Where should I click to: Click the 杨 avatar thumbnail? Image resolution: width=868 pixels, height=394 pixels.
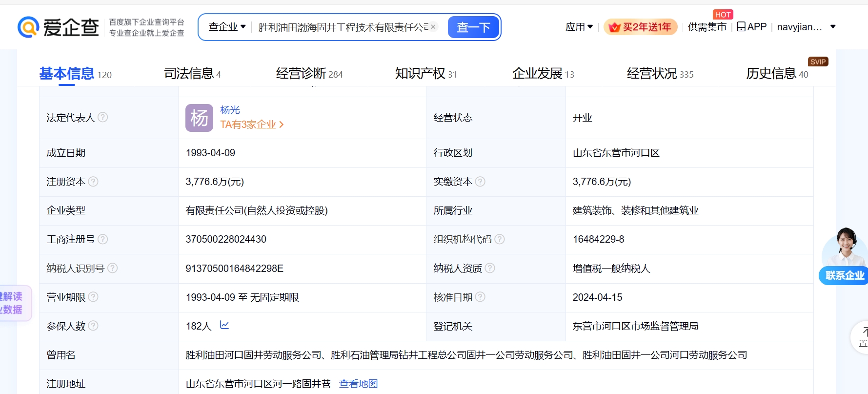(x=199, y=118)
